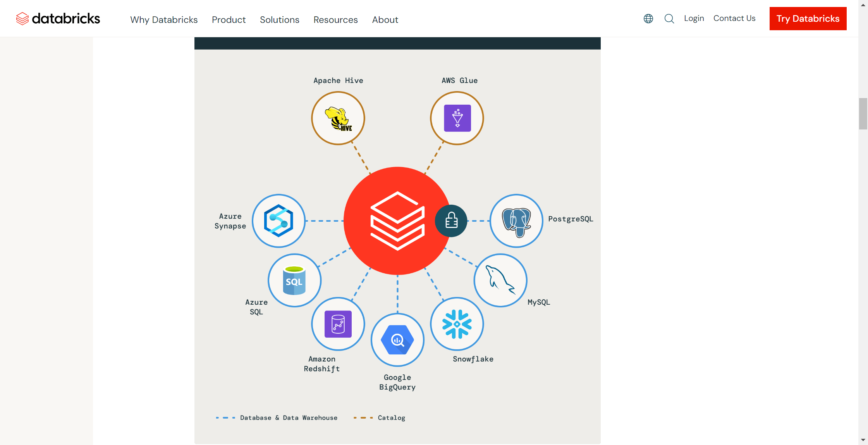The width and height of the screenshot is (868, 445).
Task: Click the globe language selector icon
Action: (648, 19)
